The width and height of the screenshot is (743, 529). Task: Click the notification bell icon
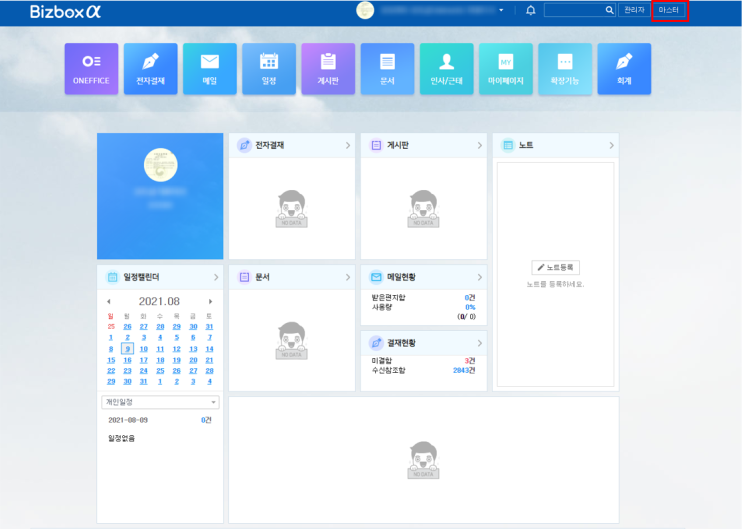[x=531, y=10]
